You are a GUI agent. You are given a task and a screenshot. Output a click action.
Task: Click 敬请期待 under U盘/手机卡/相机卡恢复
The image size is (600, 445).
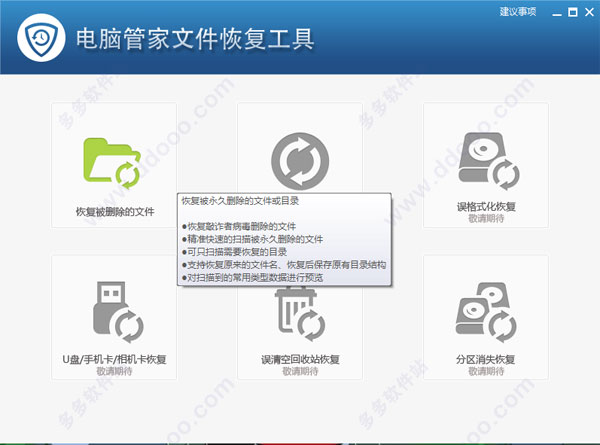click(114, 371)
